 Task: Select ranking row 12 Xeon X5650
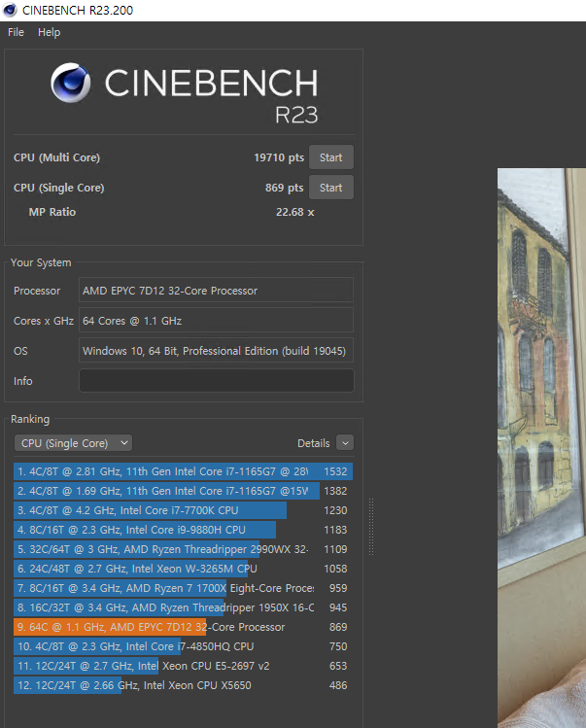tap(183, 686)
